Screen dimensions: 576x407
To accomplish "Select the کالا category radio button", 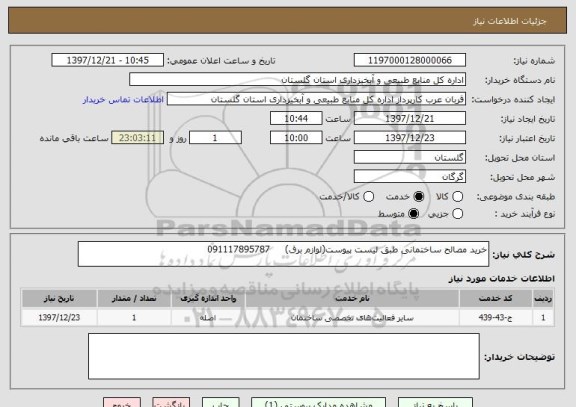I will [457, 197].
